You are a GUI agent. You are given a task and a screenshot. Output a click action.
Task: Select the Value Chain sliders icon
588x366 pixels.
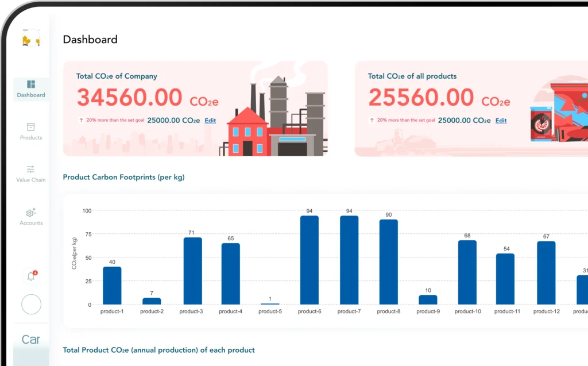tap(31, 169)
